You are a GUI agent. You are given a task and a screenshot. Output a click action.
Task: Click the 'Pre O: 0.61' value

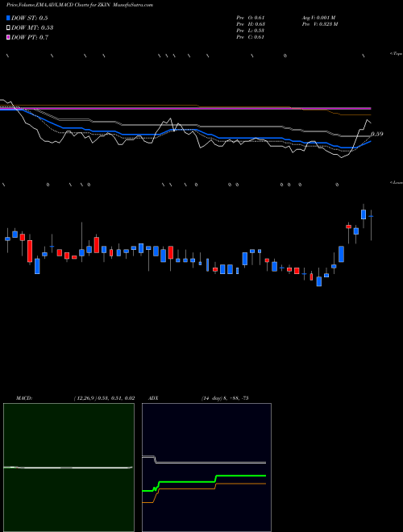click(251, 18)
